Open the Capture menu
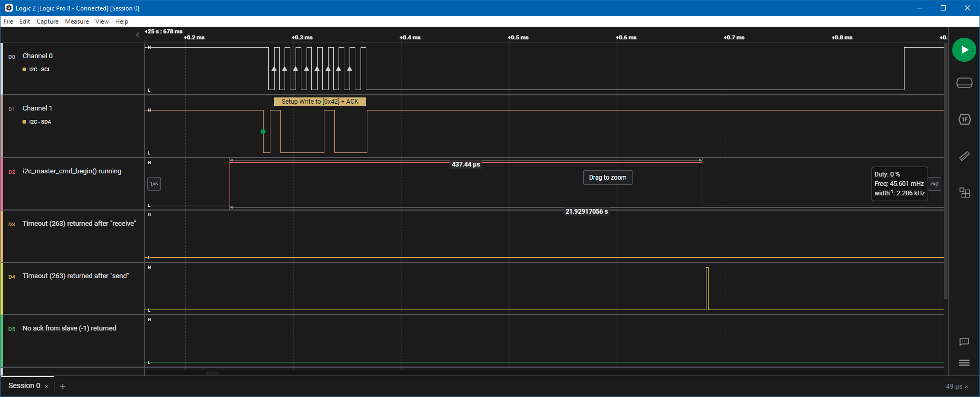980x397 pixels. pyautogui.click(x=48, y=21)
